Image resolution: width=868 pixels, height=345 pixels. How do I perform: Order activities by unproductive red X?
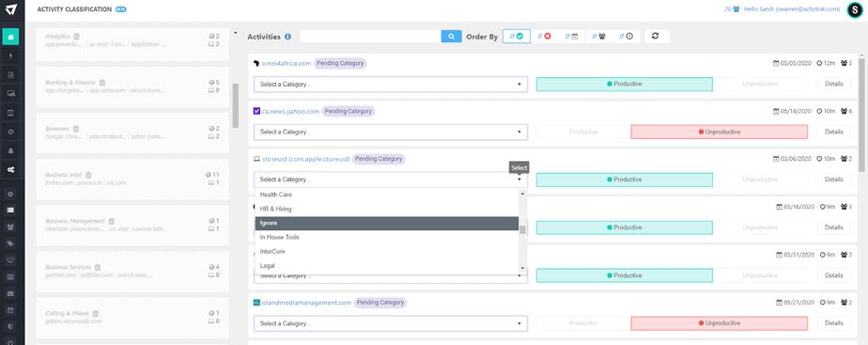pos(544,36)
